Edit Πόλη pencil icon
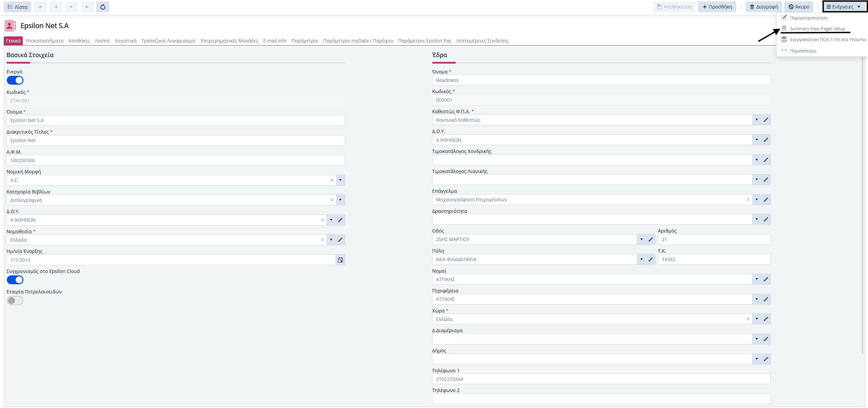 click(x=650, y=259)
